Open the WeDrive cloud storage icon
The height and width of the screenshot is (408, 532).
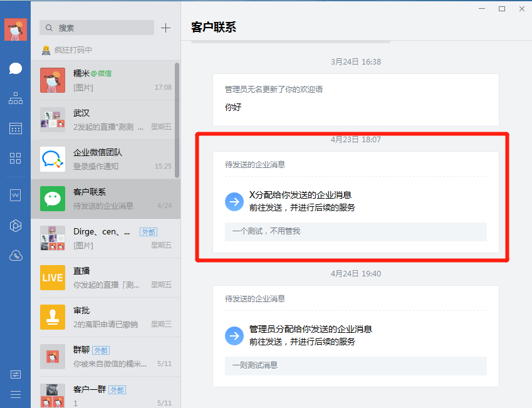[16, 255]
